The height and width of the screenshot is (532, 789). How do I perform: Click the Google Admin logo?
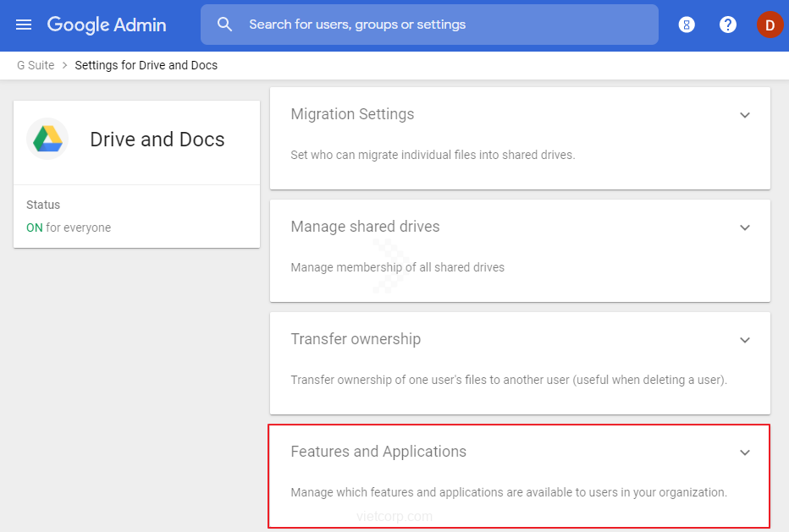(107, 25)
